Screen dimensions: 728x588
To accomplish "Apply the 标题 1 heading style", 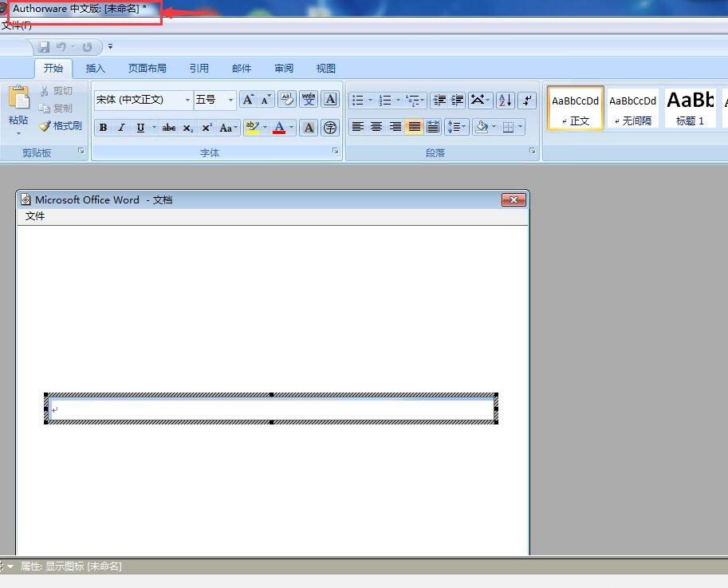I will click(690, 108).
